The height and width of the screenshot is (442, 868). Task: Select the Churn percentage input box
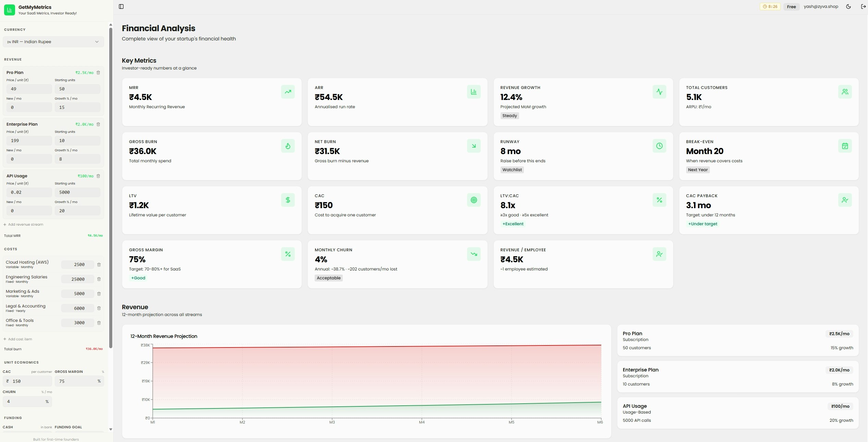pos(27,401)
